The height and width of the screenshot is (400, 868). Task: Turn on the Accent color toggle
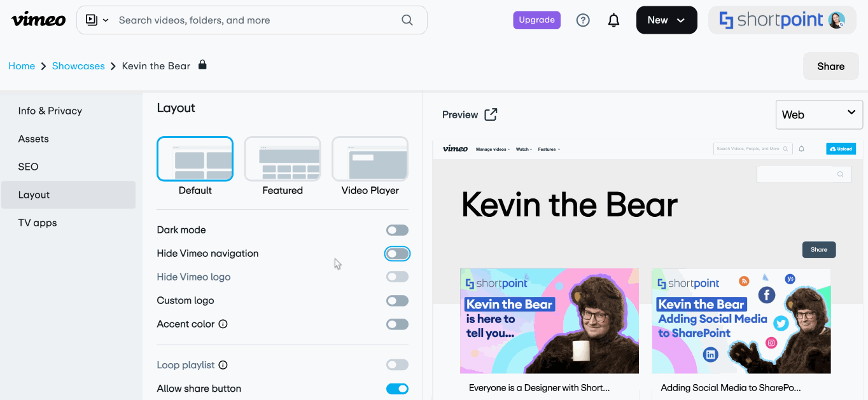click(397, 324)
